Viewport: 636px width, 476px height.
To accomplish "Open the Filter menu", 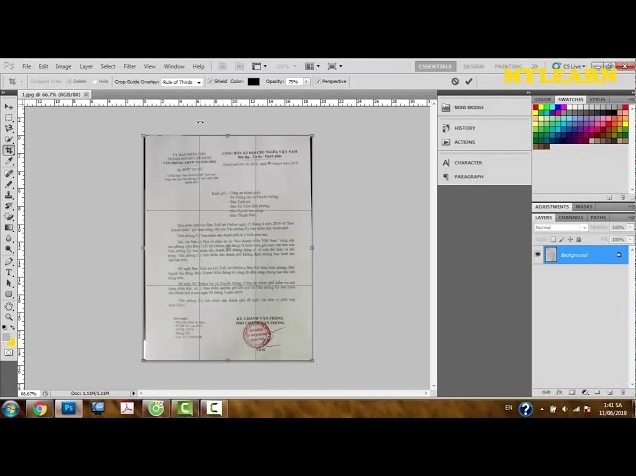I will click(x=130, y=66).
